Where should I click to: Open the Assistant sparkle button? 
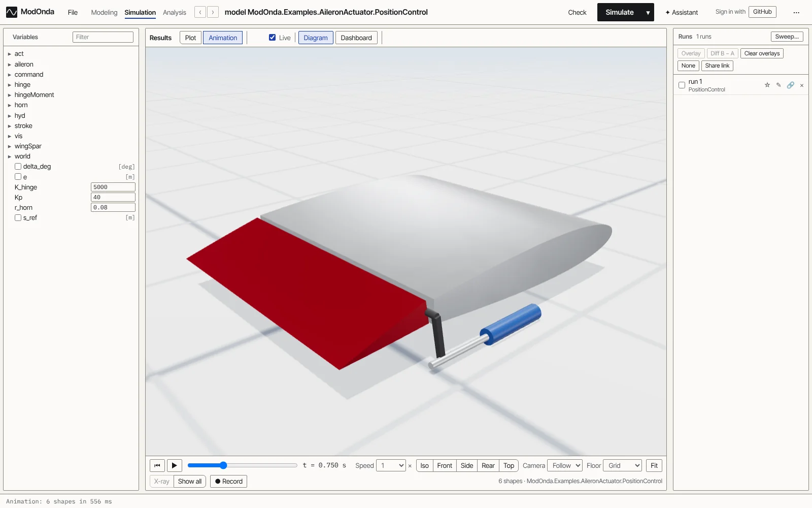tap(682, 12)
